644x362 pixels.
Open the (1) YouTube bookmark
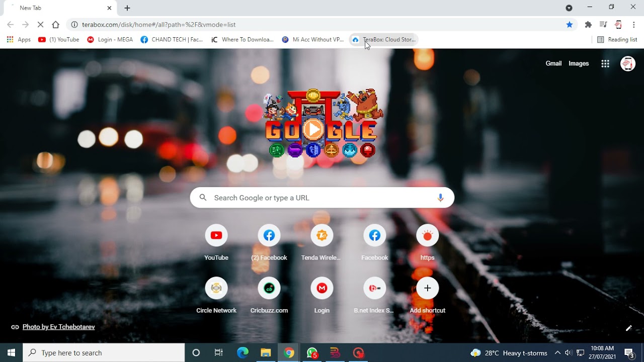coord(59,40)
